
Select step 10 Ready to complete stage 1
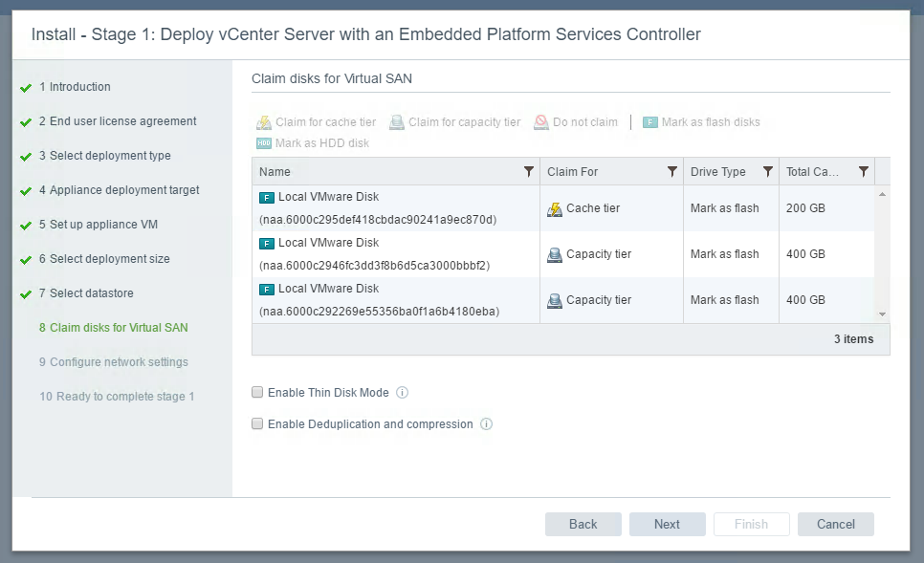(117, 397)
